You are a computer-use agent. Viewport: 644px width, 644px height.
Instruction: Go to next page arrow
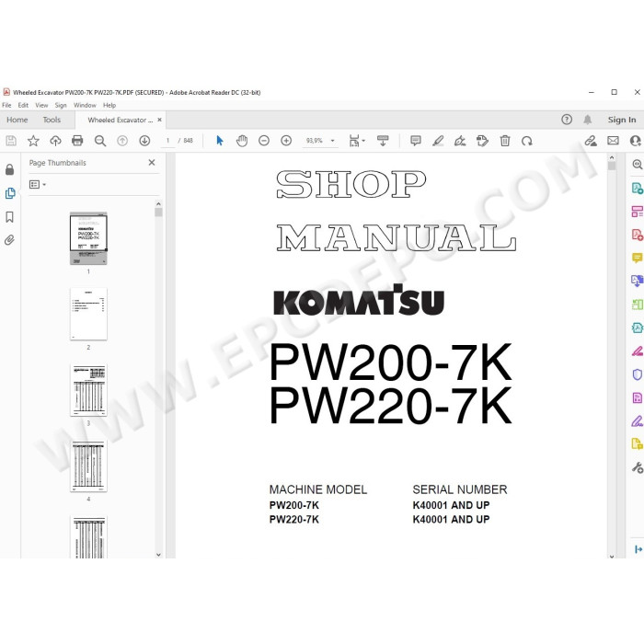(x=144, y=141)
